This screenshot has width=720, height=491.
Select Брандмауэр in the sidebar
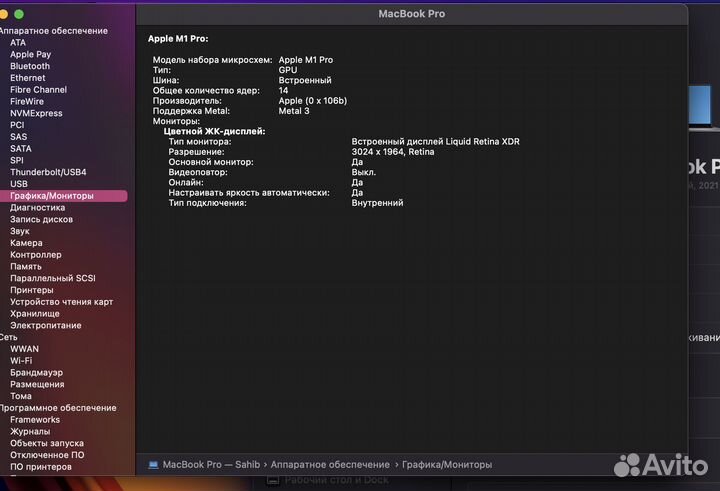(37, 372)
